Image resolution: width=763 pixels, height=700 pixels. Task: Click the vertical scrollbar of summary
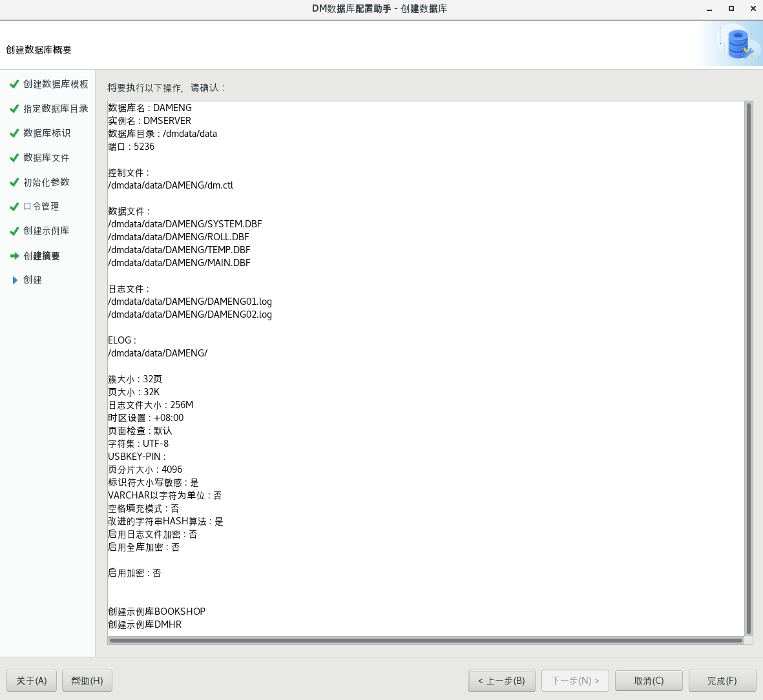pyautogui.click(x=749, y=368)
